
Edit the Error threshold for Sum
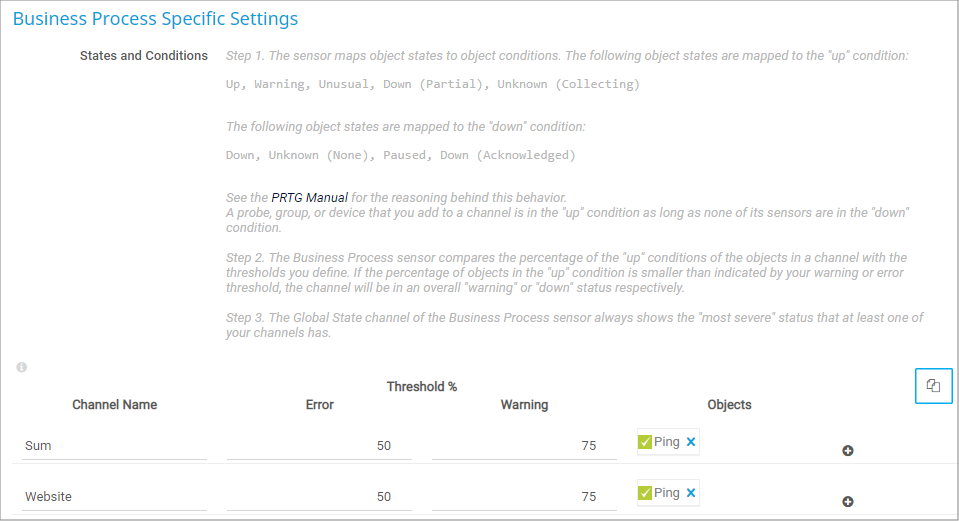click(319, 446)
